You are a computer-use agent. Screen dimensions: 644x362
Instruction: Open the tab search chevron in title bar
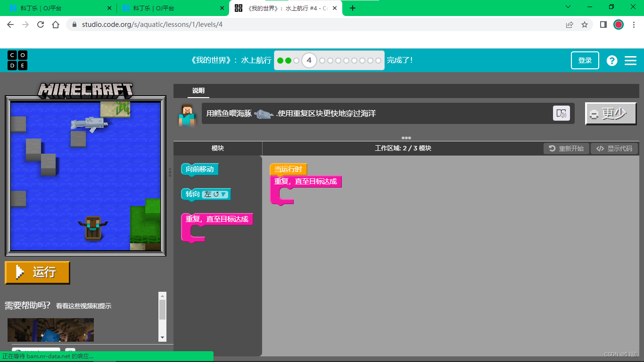pos(568,7)
